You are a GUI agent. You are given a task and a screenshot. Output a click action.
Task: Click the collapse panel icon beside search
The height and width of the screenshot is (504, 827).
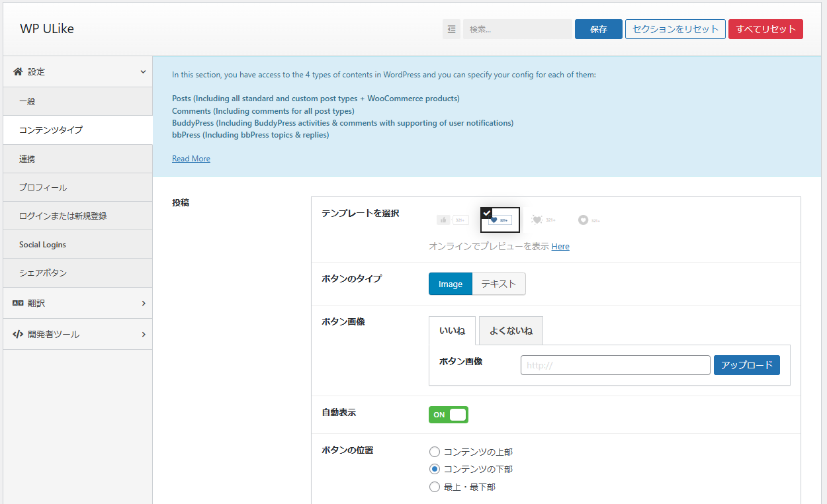(x=451, y=28)
